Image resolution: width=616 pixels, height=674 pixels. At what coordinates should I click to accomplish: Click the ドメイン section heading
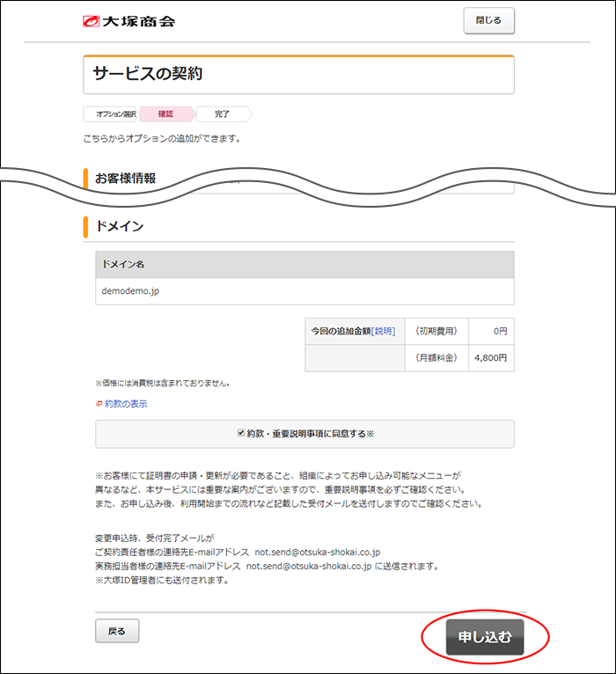point(120,226)
